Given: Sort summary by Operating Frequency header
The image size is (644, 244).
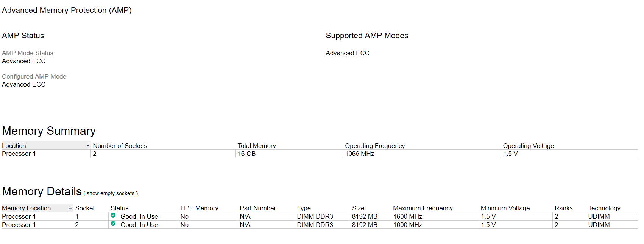Looking at the screenshot, I should click(x=375, y=146).
